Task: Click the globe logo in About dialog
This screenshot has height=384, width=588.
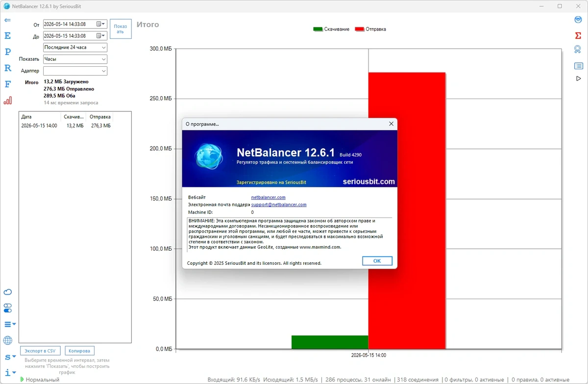Action: click(208, 156)
